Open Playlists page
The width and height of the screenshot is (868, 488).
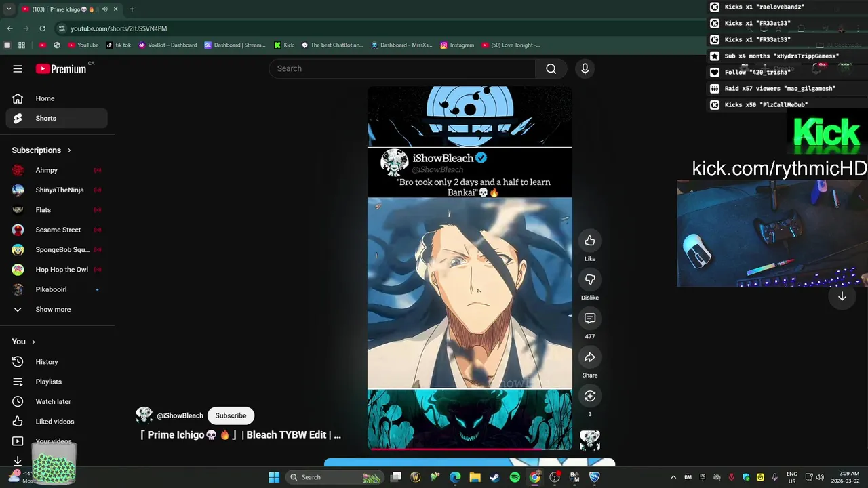coord(57,382)
